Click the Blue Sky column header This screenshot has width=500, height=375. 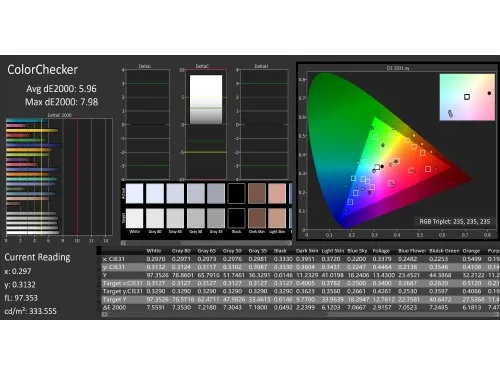pyautogui.click(x=357, y=251)
